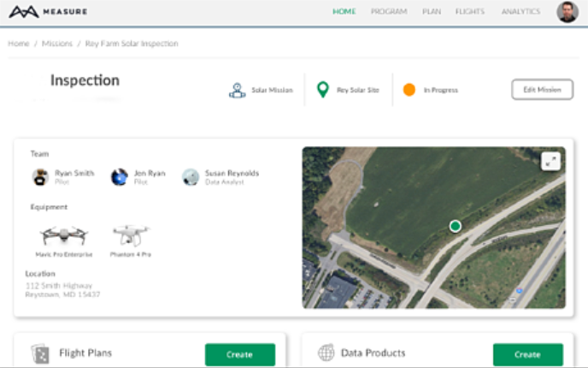This screenshot has height=368, width=588.
Task: Click the Flight Plans cards icon
Action: pyautogui.click(x=38, y=353)
